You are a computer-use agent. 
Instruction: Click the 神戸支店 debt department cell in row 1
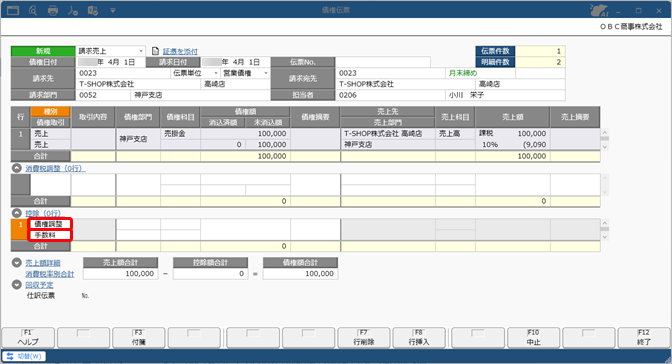(138, 139)
